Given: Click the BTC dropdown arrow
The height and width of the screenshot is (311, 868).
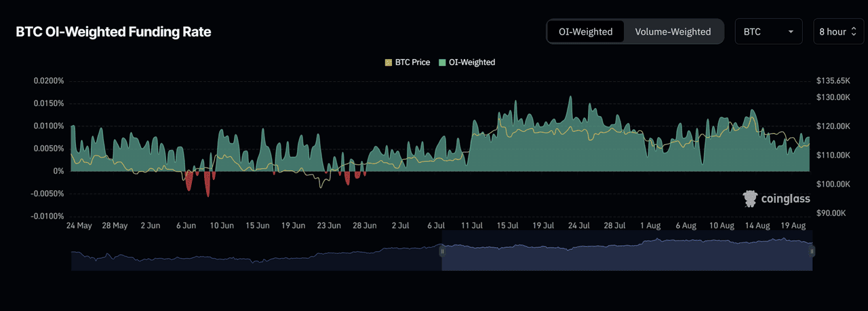Looking at the screenshot, I should tap(791, 32).
